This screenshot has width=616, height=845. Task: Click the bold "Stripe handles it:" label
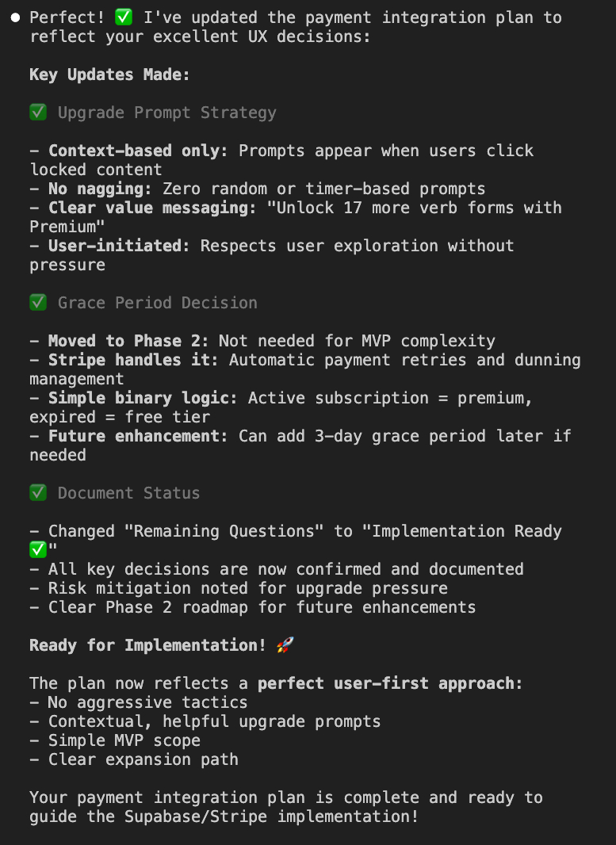pos(133,360)
